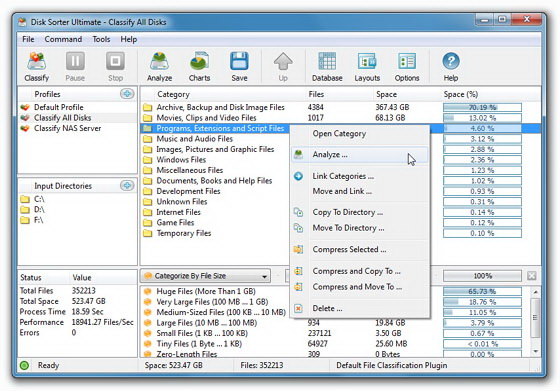Select the Classify NAS Server profile
This screenshot has height=391, width=560.
tap(78, 128)
